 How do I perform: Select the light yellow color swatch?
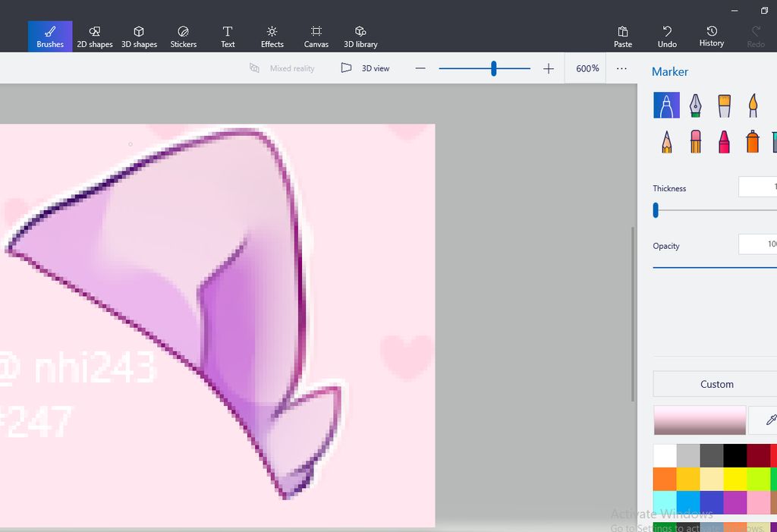click(712, 479)
